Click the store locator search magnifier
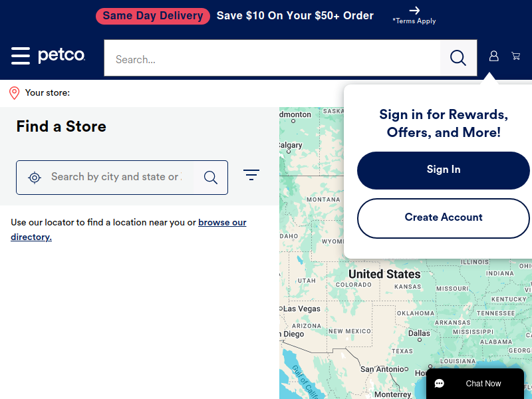532x399 pixels. (211, 178)
